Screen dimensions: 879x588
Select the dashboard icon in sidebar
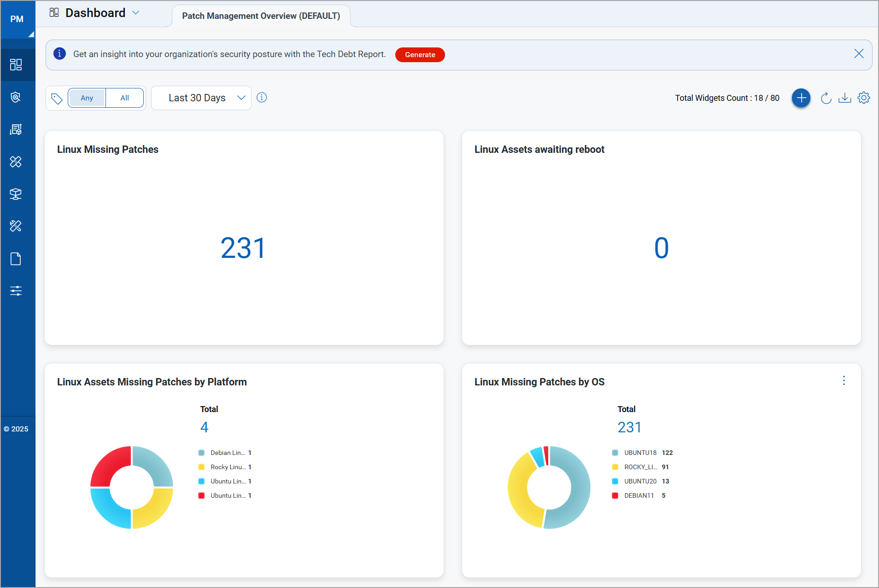[16, 64]
